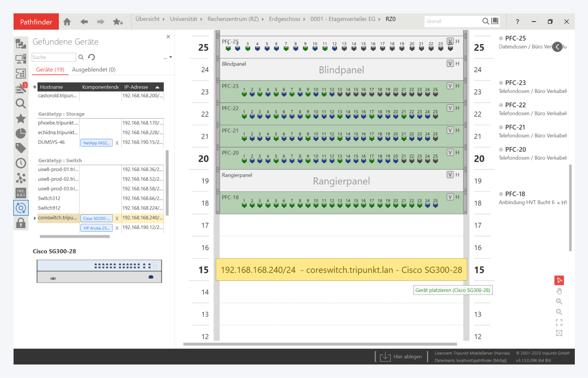Expand the Universität breadcrumb arrow
This screenshot has width=588, height=378.
pos(201,19)
